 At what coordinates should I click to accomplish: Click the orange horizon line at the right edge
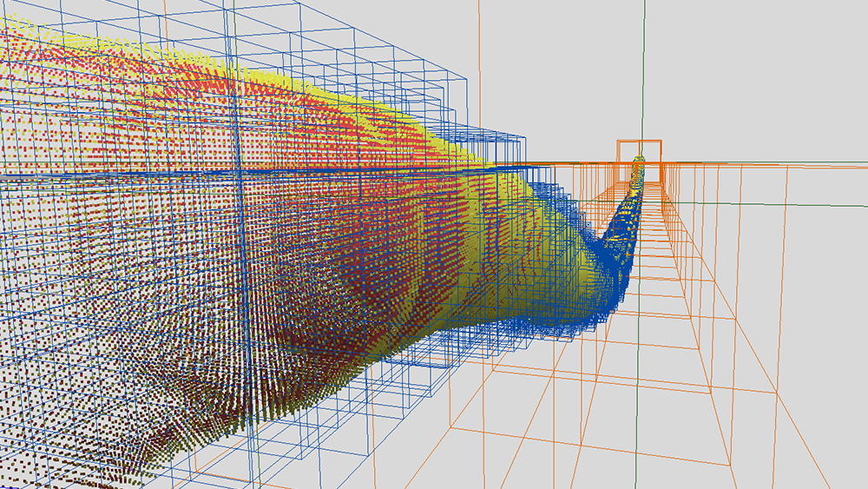click(x=833, y=162)
